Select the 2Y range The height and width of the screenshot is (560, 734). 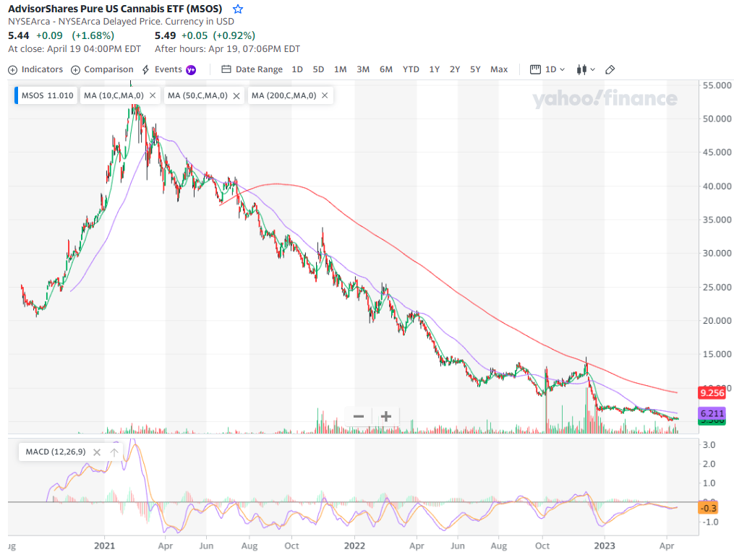tap(455, 69)
